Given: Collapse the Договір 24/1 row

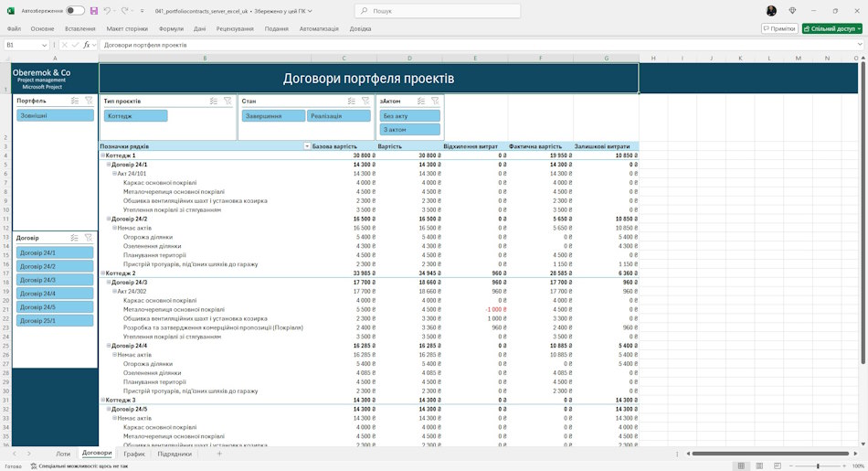Looking at the screenshot, I should (x=109, y=165).
